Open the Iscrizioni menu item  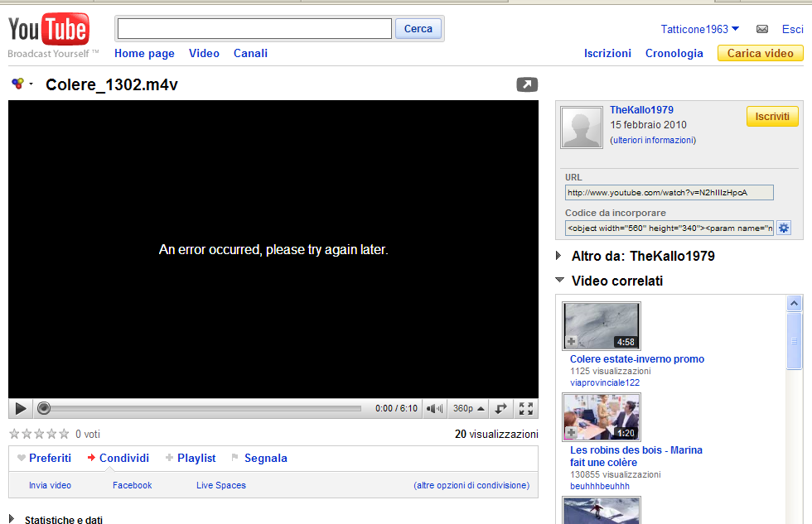click(607, 52)
